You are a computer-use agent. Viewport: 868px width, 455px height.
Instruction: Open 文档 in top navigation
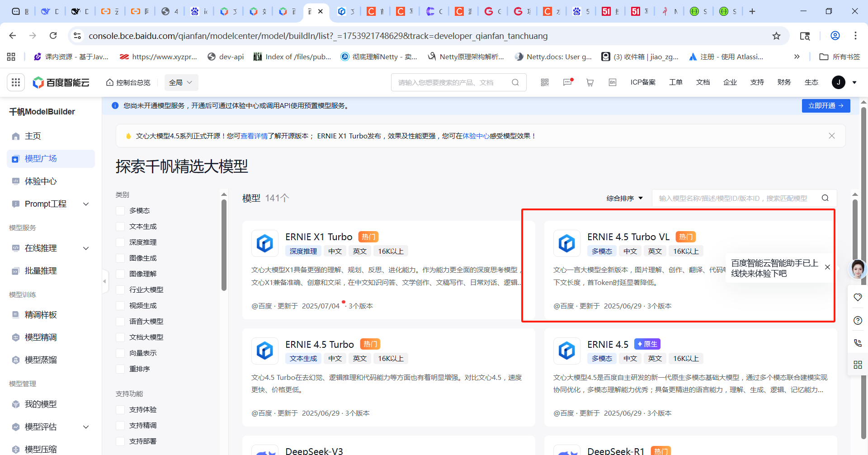click(703, 82)
